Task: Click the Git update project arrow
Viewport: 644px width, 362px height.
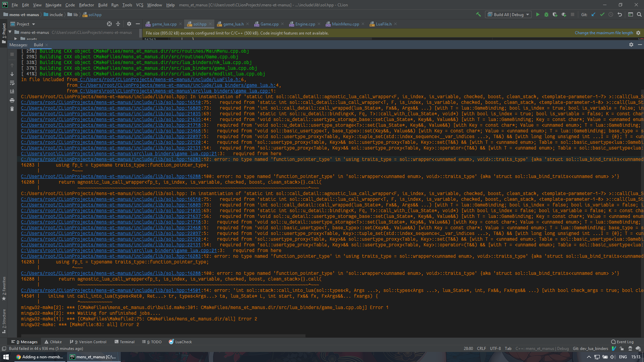Action: pyautogui.click(x=593, y=15)
